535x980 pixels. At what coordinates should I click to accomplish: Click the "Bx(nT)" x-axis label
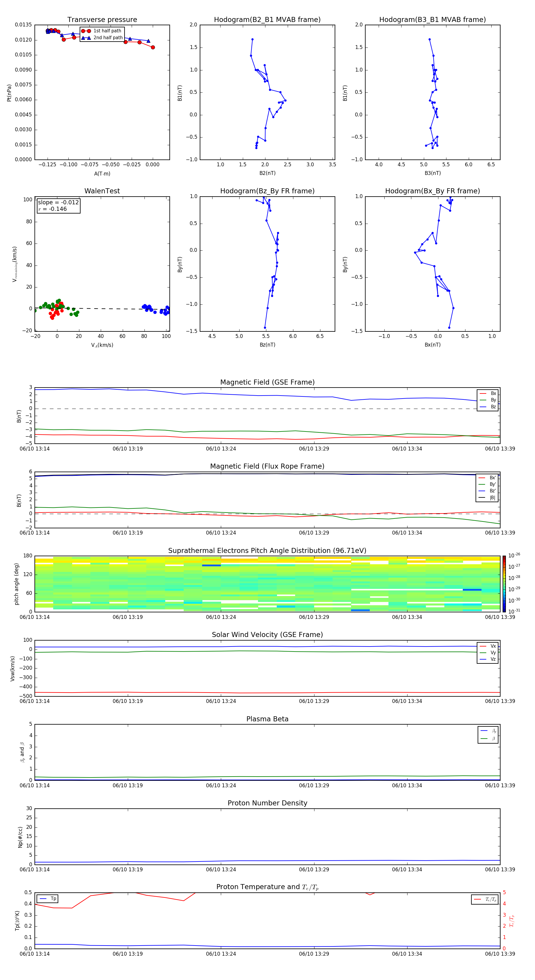point(432,345)
